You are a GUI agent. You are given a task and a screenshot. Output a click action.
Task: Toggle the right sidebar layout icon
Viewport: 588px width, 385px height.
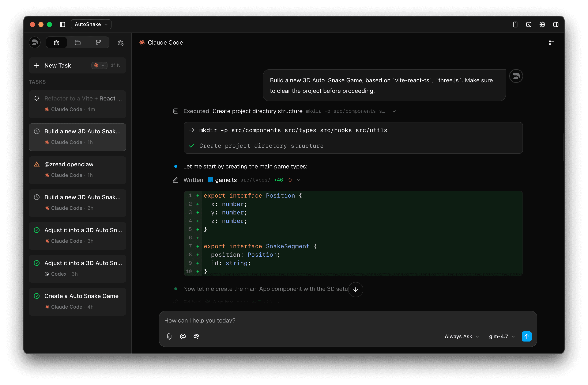[x=556, y=24]
